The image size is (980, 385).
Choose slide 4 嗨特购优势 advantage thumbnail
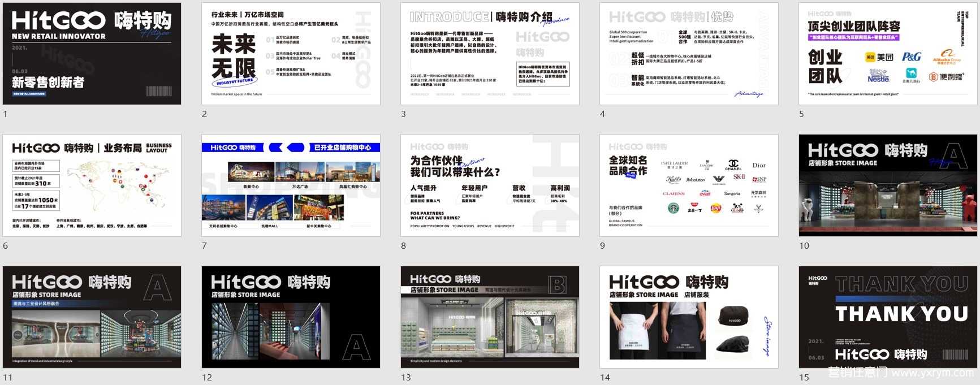pyautogui.click(x=689, y=54)
